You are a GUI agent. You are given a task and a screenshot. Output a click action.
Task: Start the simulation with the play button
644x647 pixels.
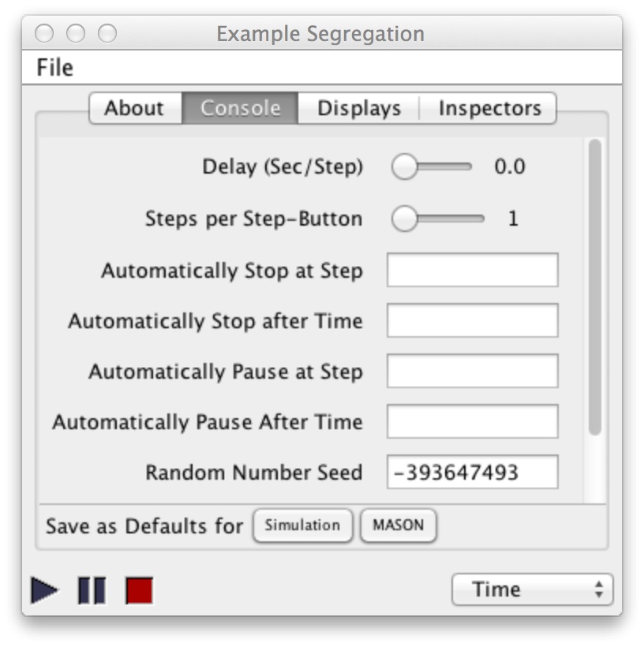click(44, 590)
